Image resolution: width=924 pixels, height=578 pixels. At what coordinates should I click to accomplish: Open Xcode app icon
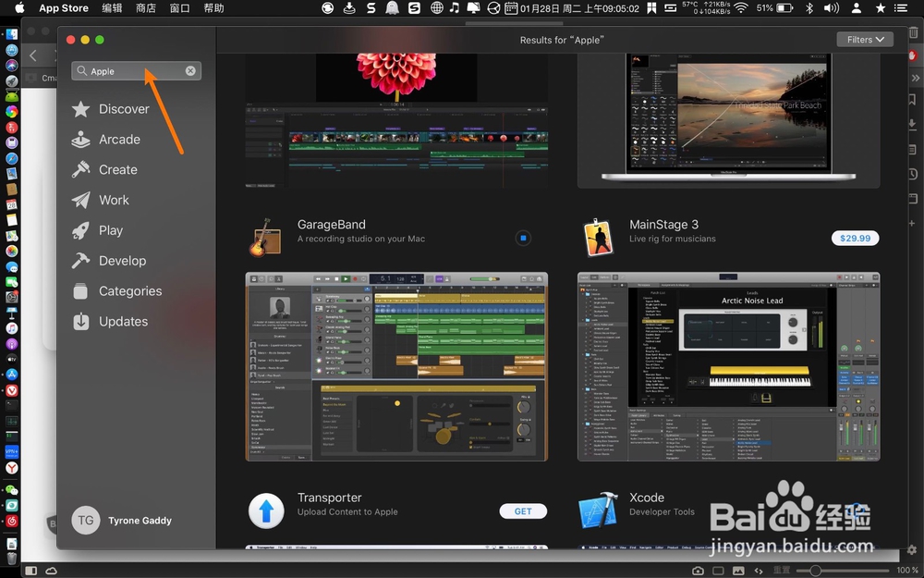pyautogui.click(x=598, y=510)
